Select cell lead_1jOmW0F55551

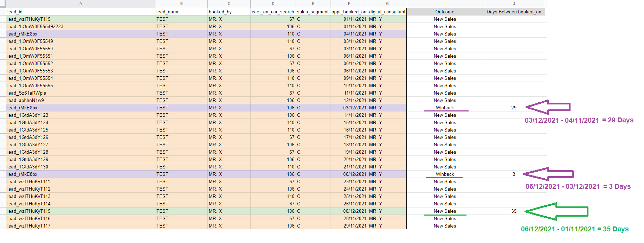(x=80, y=56)
